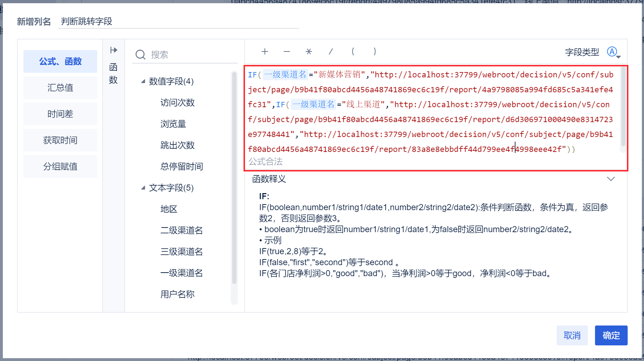The height and width of the screenshot is (361, 644).
Task: Collapse the 数值字段(4) group
Action: pyautogui.click(x=143, y=81)
